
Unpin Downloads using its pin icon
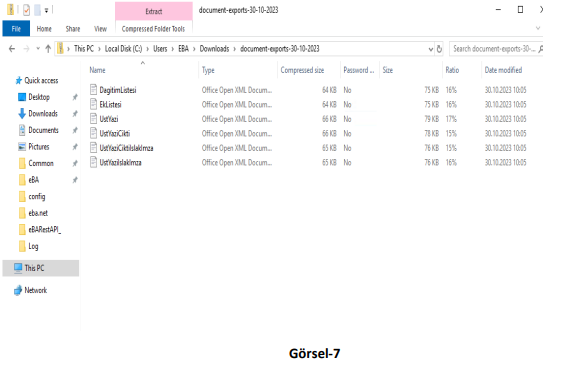[75, 114]
